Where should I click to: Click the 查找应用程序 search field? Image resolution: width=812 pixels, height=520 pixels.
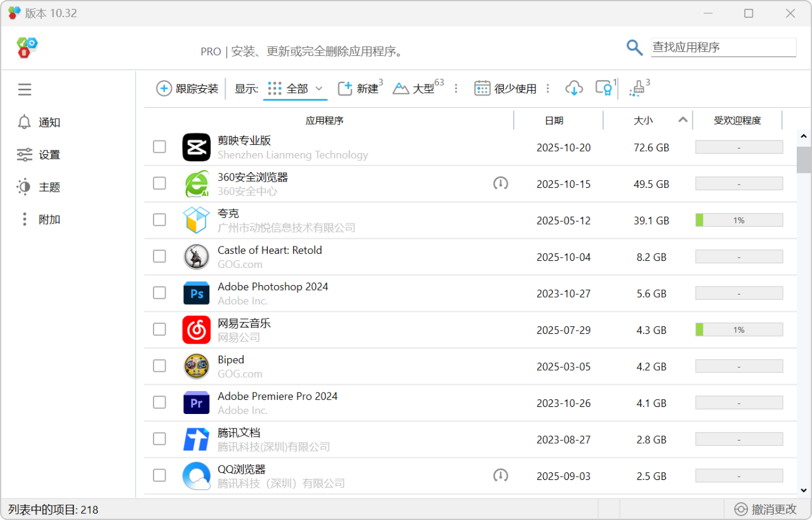point(723,48)
